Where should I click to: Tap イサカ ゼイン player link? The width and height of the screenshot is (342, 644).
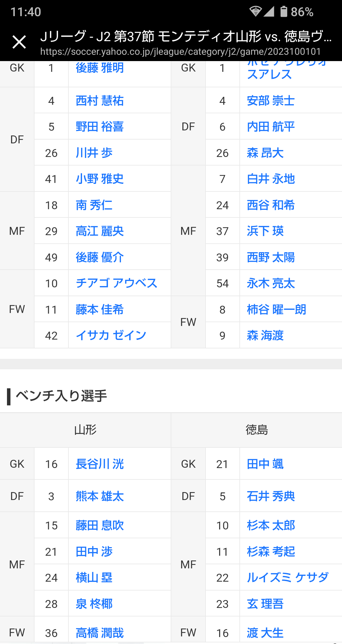(x=111, y=335)
